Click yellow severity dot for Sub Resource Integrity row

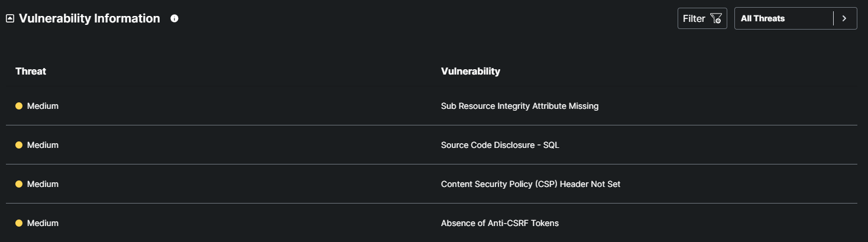[x=19, y=106]
